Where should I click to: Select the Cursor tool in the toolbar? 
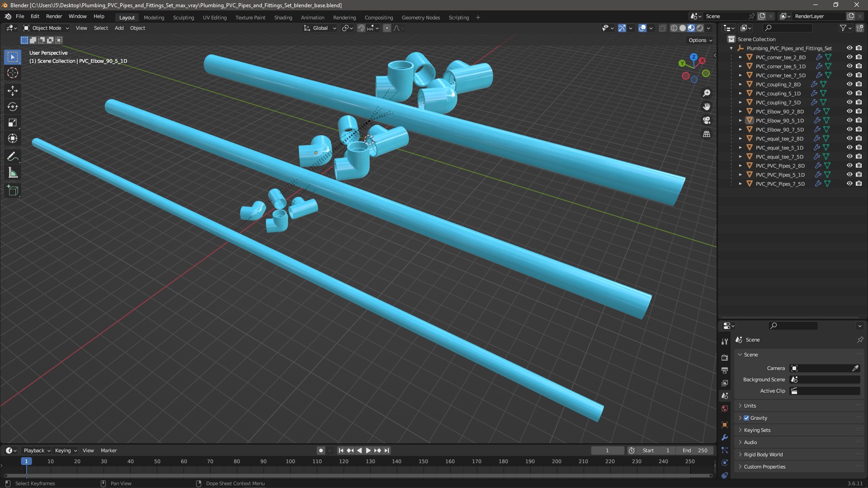click(13, 73)
